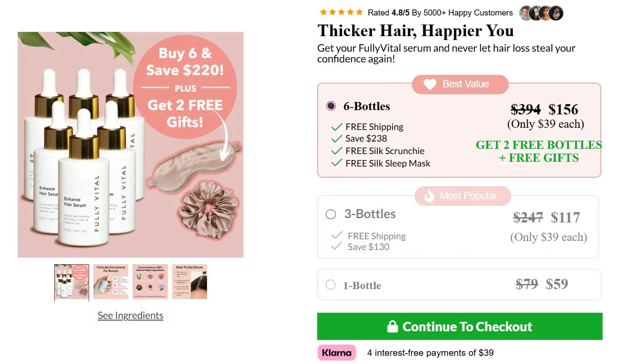The width and height of the screenshot is (625, 364).
Task: Click the lock icon inside the checkout button
Action: (393, 327)
